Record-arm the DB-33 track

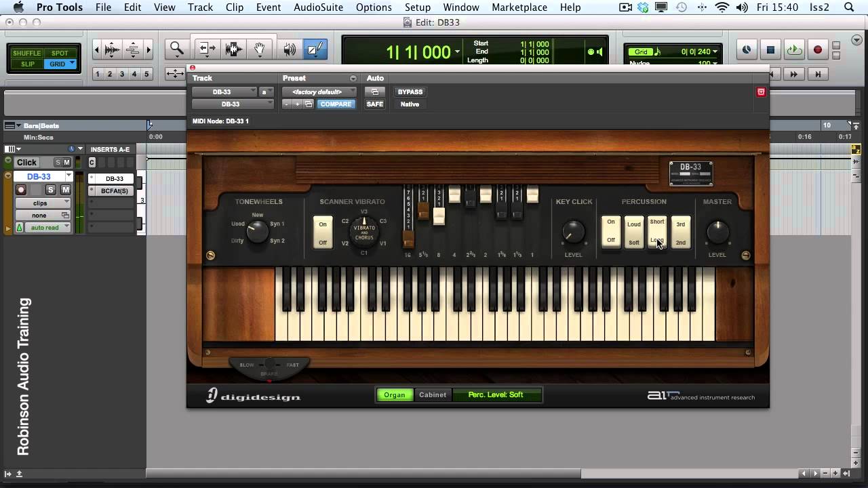click(21, 190)
